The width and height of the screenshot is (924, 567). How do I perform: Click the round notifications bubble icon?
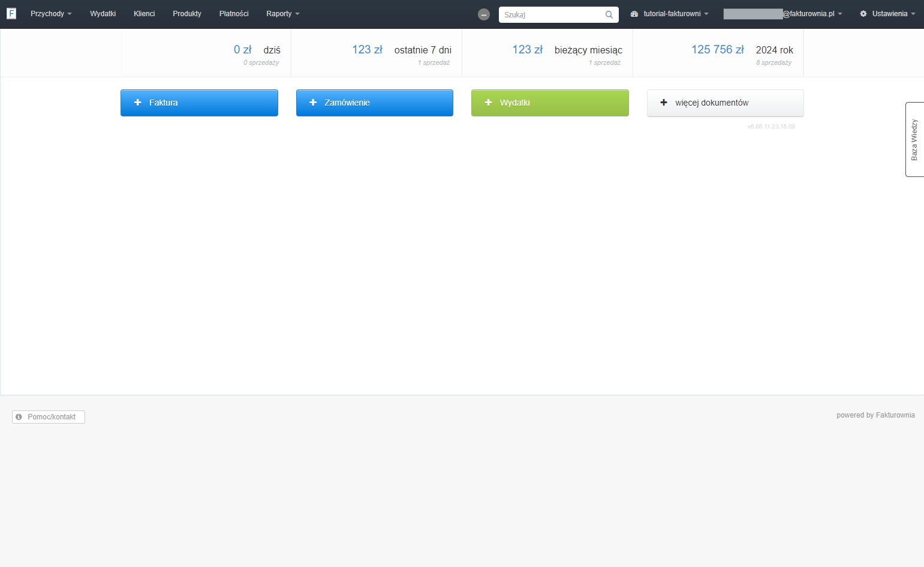pyautogui.click(x=484, y=14)
